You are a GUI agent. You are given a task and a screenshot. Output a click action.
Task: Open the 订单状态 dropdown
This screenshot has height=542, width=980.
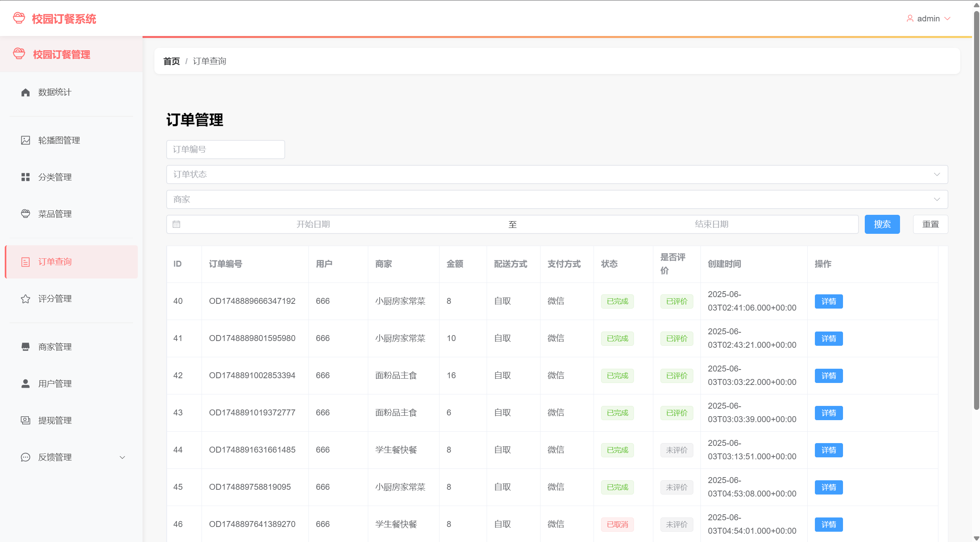coord(557,174)
